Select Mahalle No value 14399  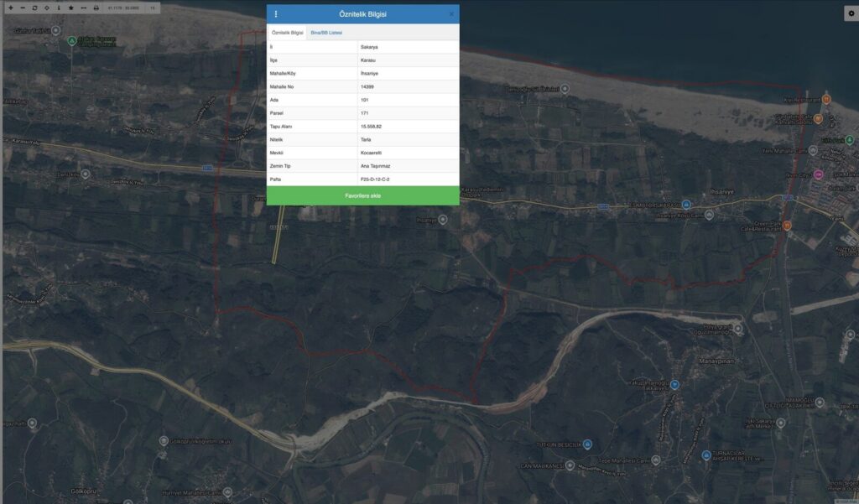(x=367, y=86)
